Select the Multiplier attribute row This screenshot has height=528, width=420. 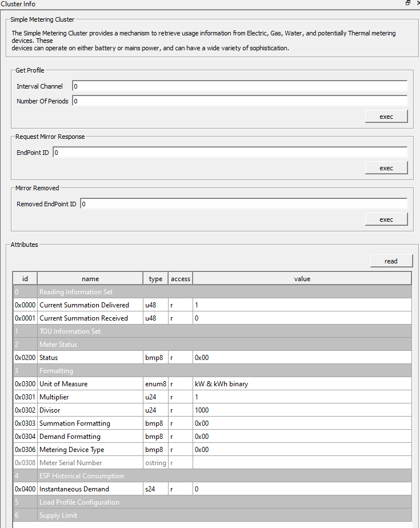(x=90, y=397)
